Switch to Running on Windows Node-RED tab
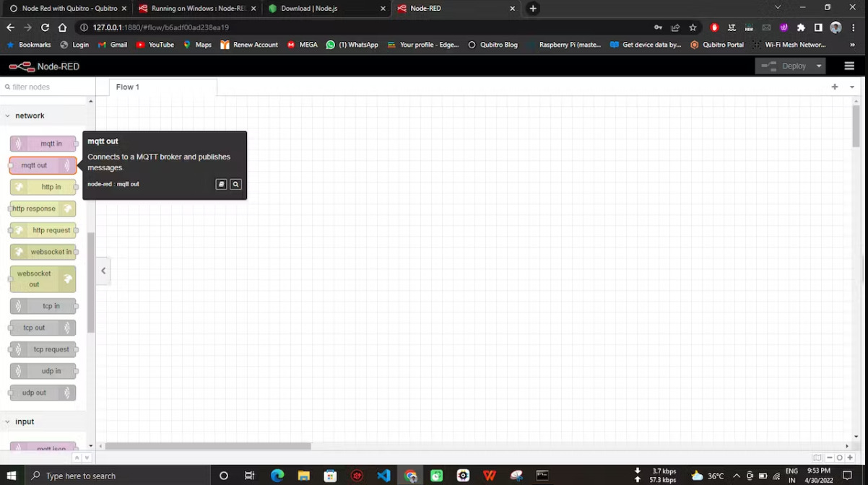The image size is (868, 485). [196, 9]
